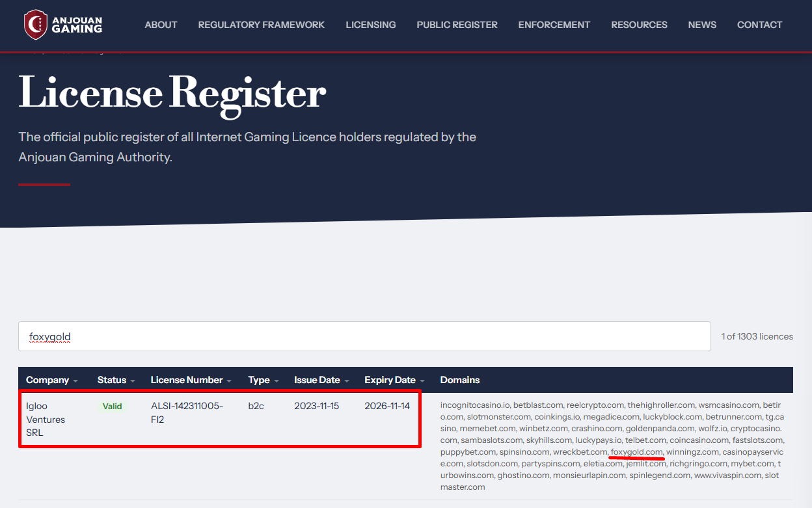Click the foxygold.com domain entry

pyautogui.click(x=637, y=452)
